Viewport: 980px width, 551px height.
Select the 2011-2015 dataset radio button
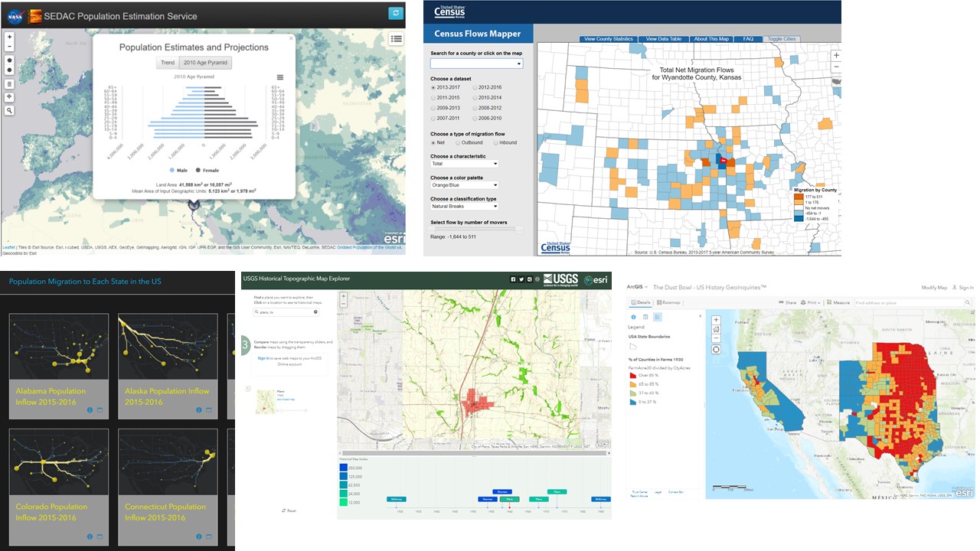pos(433,98)
